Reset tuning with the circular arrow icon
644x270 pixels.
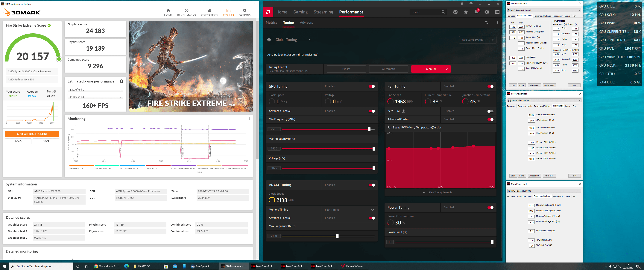[x=487, y=22]
